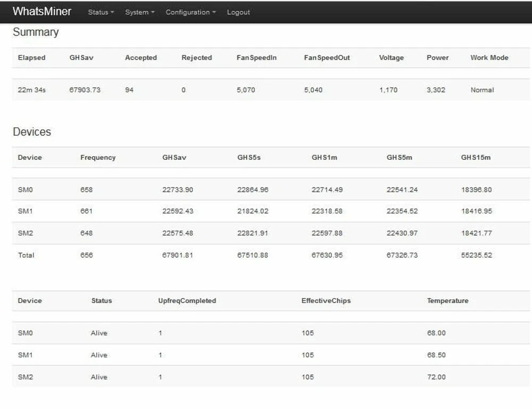
Task: Select the FanSpeedOut value 5,040
Action: click(x=313, y=90)
